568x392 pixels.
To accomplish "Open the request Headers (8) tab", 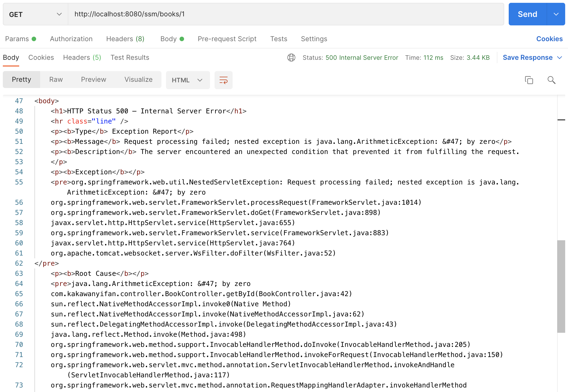I will pos(125,39).
